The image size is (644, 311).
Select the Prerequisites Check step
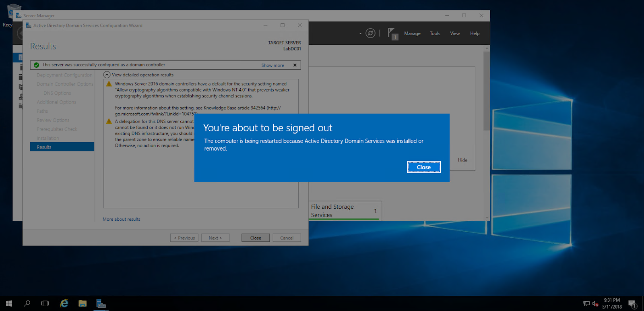[57, 129]
